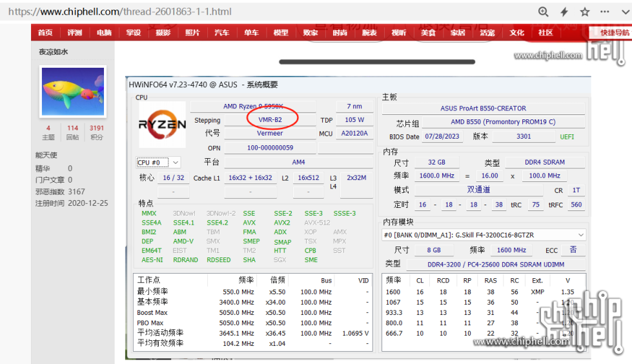The image size is (632, 364).
Task: Select the 家居 nav item
Action: coord(458,33)
